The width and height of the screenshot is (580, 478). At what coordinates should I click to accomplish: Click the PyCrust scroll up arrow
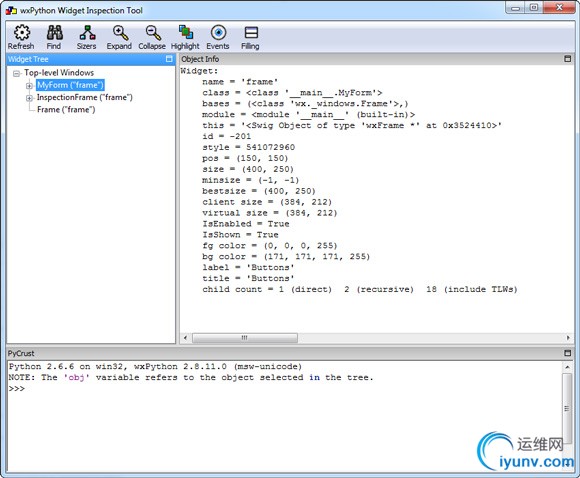click(567, 367)
